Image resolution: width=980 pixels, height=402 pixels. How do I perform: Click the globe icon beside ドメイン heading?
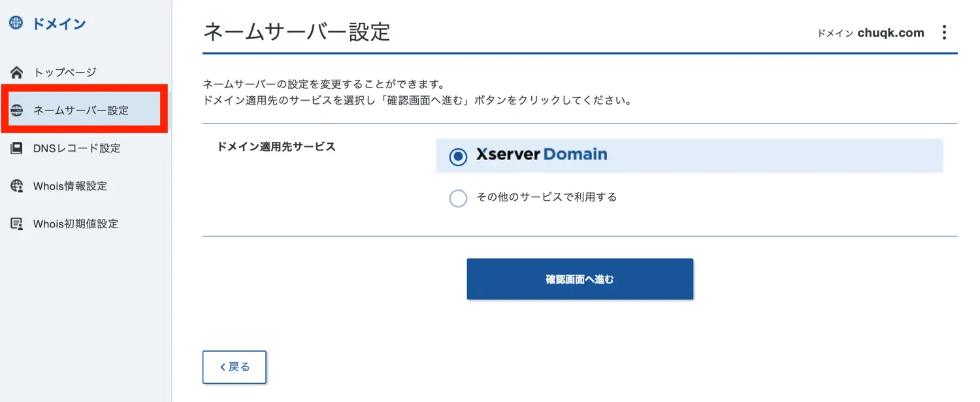pos(16,24)
